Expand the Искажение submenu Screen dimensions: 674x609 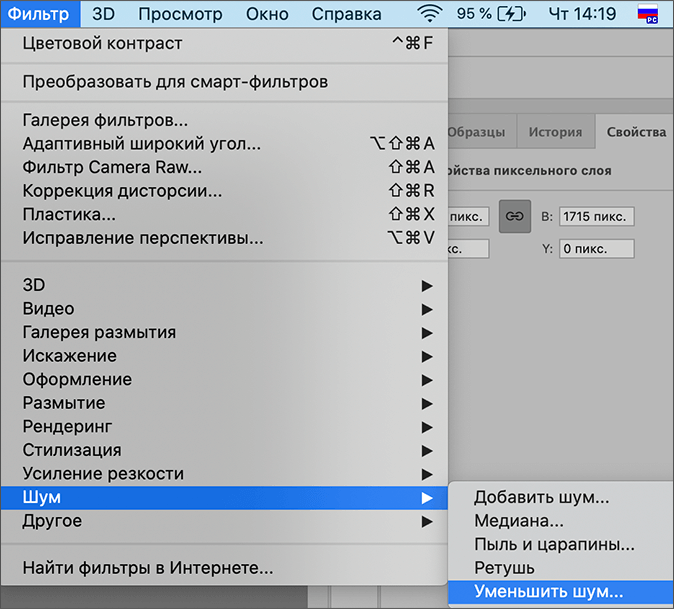224,356
